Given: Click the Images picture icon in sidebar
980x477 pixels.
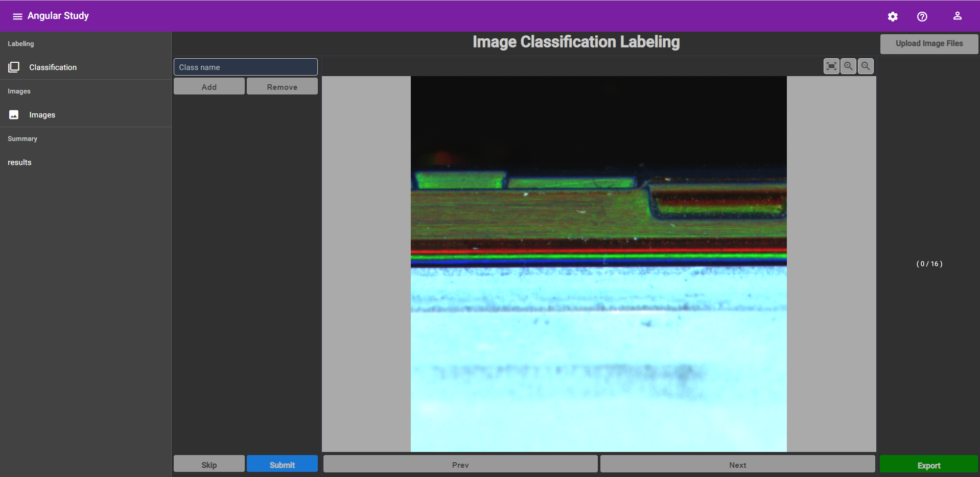Looking at the screenshot, I should (14, 115).
